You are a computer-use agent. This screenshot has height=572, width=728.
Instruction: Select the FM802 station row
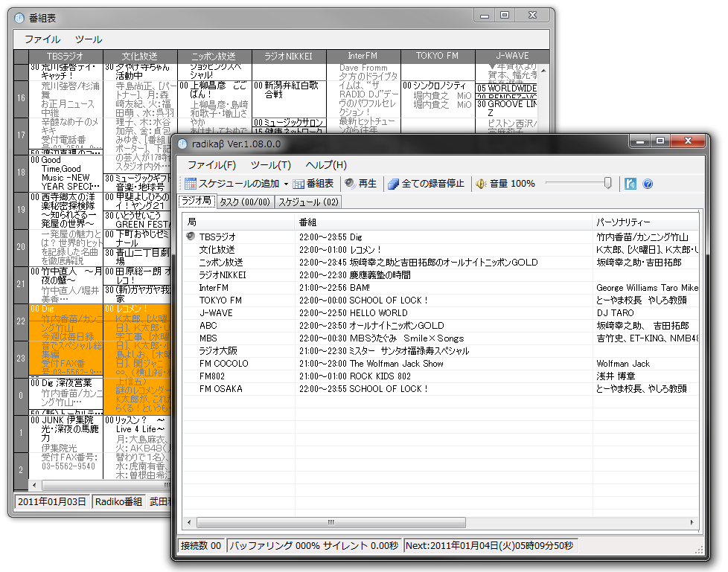[441, 376]
